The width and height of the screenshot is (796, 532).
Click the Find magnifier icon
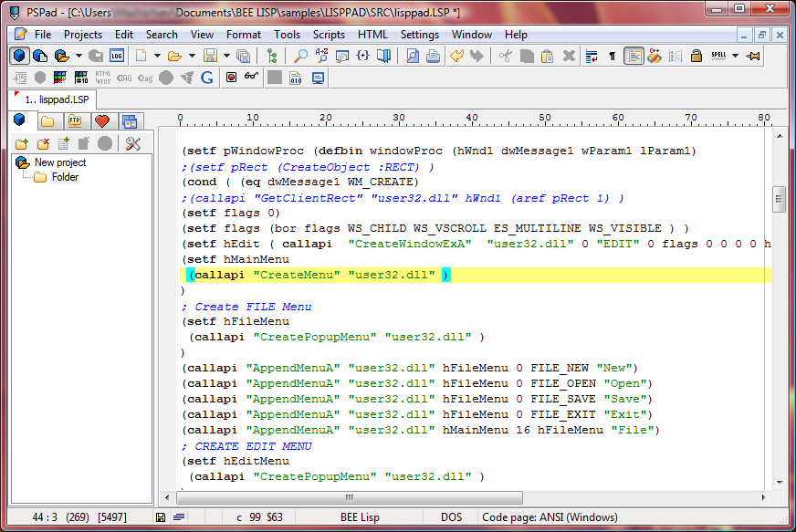click(301, 56)
